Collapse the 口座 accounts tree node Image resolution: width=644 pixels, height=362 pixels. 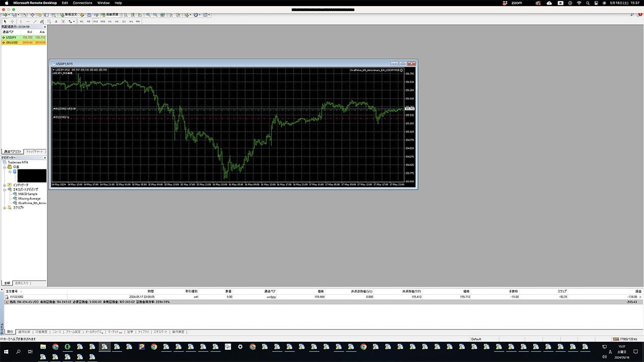(x=4, y=167)
